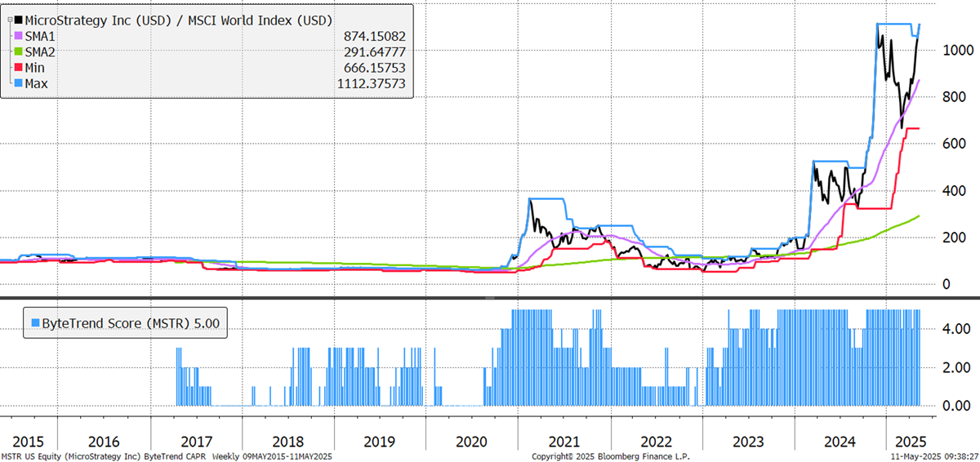Click the blue Max color swatch
The width and height of the screenshot is (980, 462).
tap(19, 84)
